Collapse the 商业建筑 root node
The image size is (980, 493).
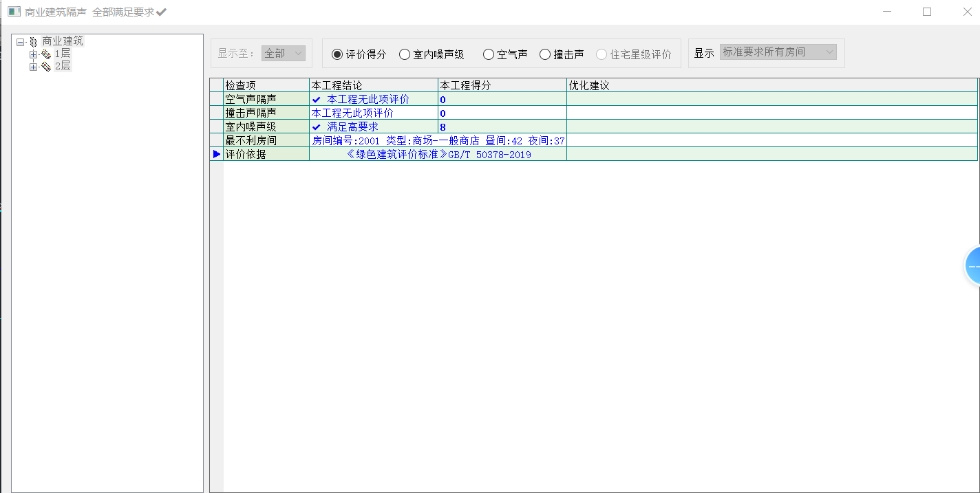point(21,42)
